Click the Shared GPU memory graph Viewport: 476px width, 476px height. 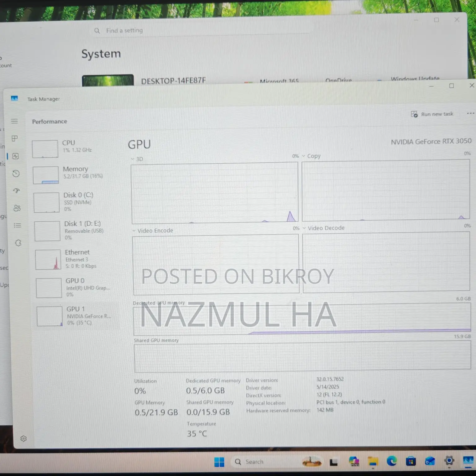point(302,356)
